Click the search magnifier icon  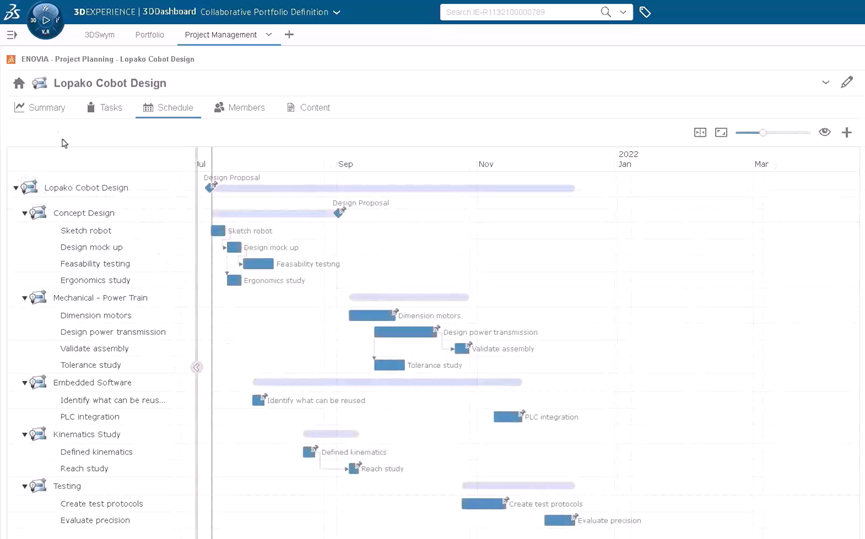click(x=606, y=12)
